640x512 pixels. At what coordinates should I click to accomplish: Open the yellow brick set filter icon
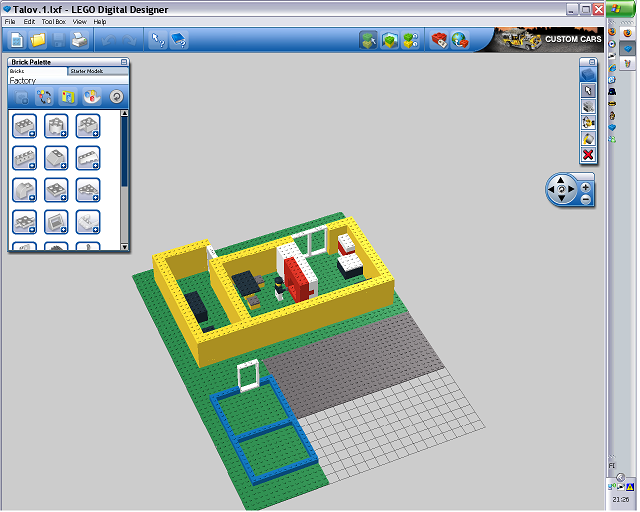[x=68, y=97]
